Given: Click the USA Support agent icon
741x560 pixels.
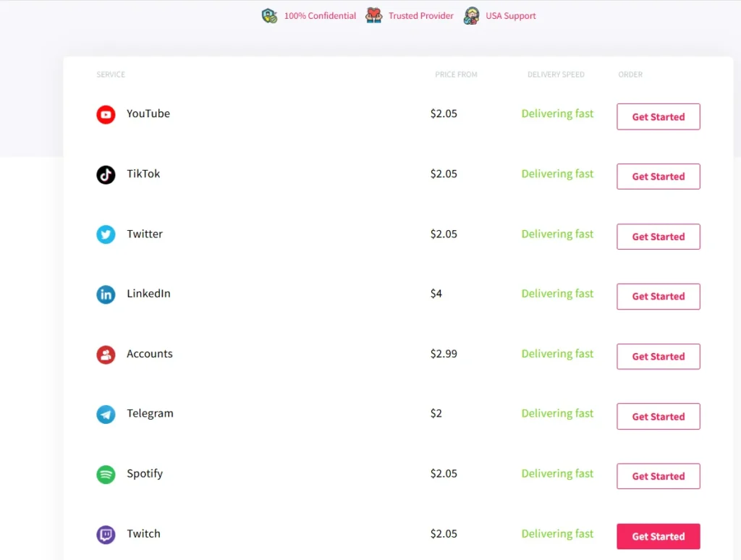Looking at the screenshot, I should click(x=471, y=16).
